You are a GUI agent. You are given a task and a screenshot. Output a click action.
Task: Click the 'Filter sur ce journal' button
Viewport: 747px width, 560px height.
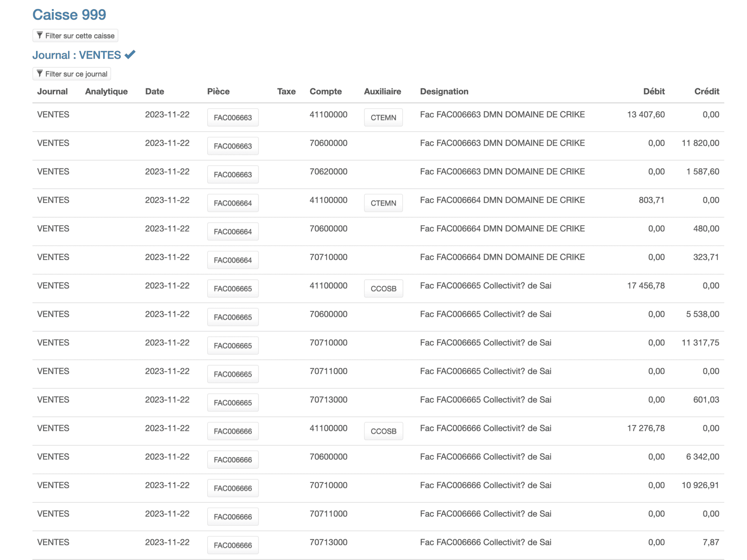point(72,74)
